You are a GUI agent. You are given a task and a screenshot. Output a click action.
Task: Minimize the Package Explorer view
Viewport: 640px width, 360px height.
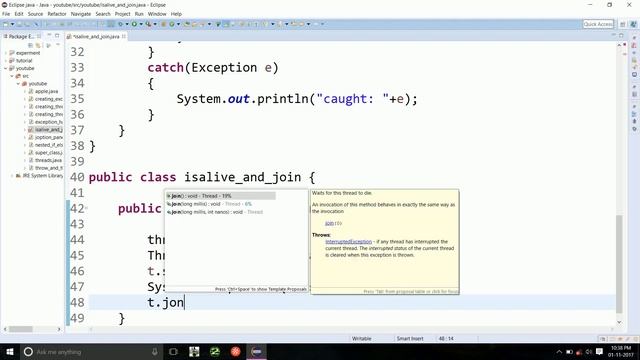click(49, 36)
